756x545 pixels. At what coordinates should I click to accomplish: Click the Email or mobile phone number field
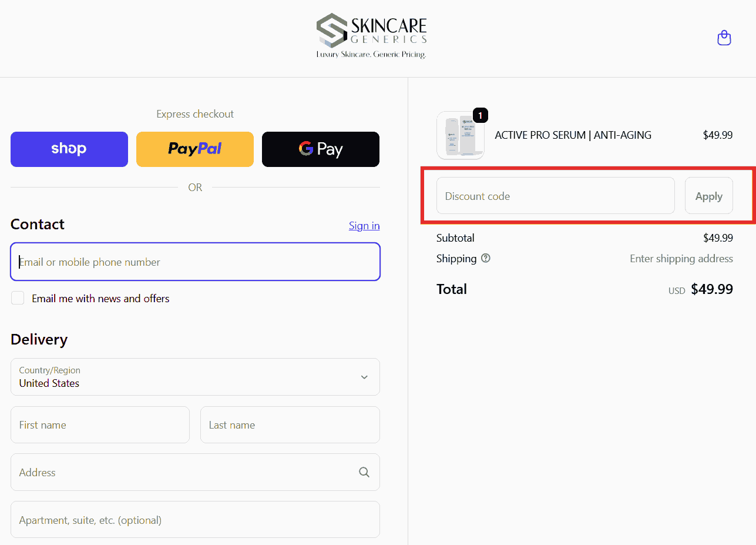(x=195, y=262)
